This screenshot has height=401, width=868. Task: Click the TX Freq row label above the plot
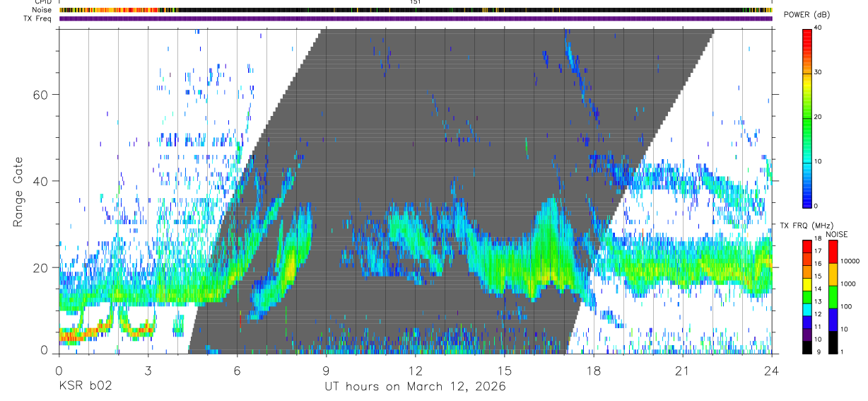(38, 18)
